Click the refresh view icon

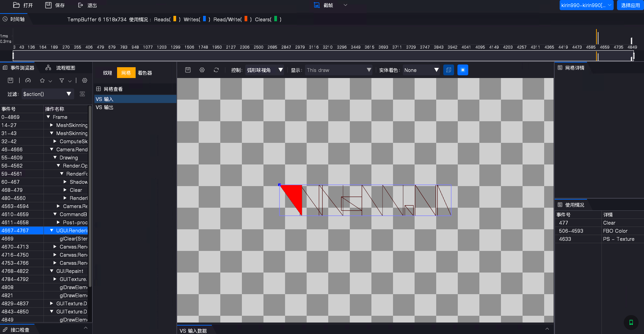[x=216, y=70]
